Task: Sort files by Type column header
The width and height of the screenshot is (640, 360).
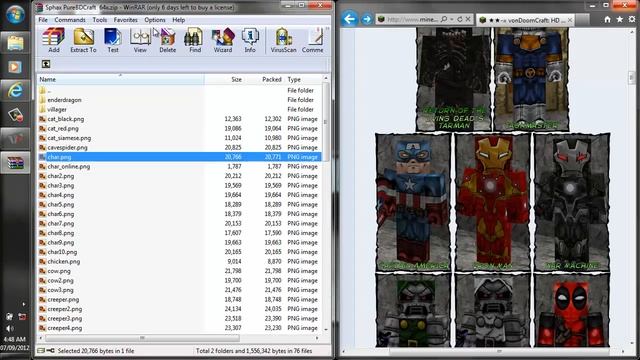Action: (303, 79)
